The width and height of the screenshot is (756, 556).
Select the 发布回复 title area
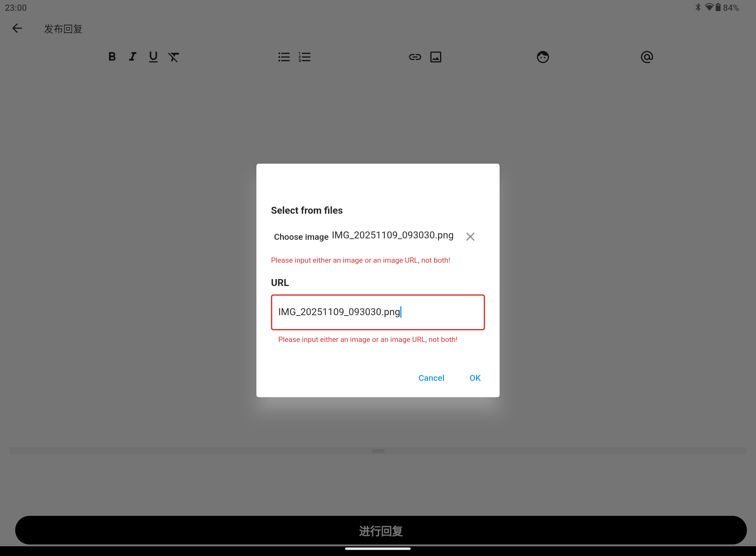pos(63,29)
